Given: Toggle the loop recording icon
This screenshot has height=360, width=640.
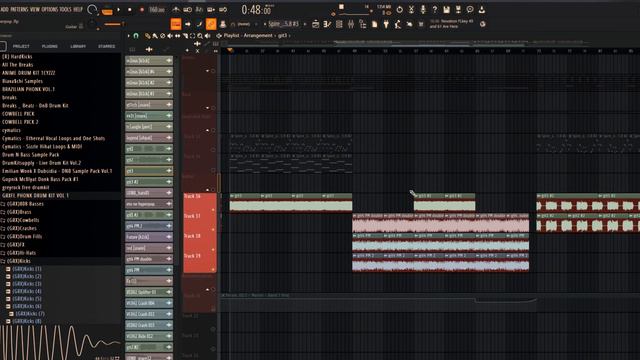Looking at the screenshot, I should (x=223, y=9).
